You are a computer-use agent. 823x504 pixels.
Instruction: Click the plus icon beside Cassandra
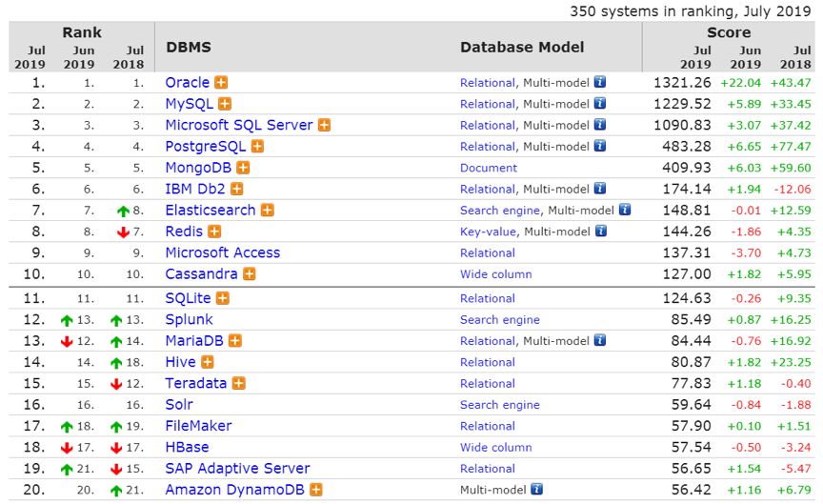click(250, 273)
